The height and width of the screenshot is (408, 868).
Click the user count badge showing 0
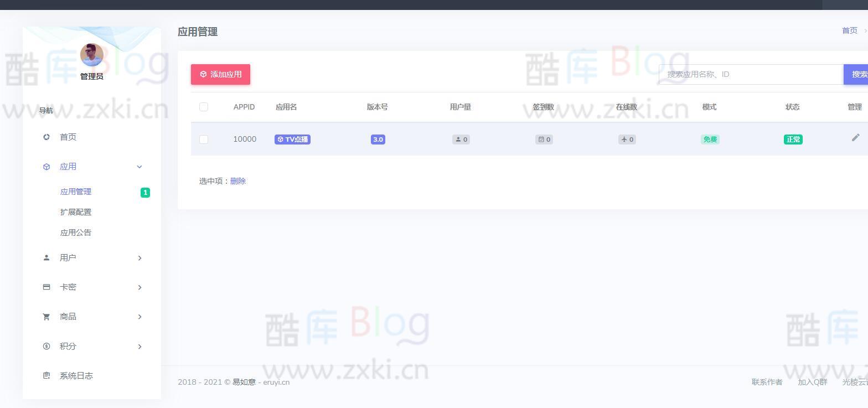[461, 140]
